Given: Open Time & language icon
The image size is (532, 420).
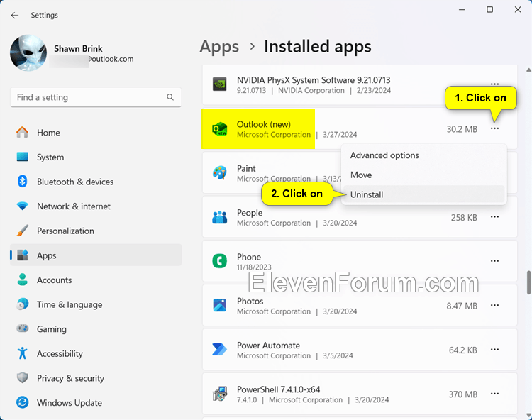Looking at the screenshot, I should pos(23,304).
